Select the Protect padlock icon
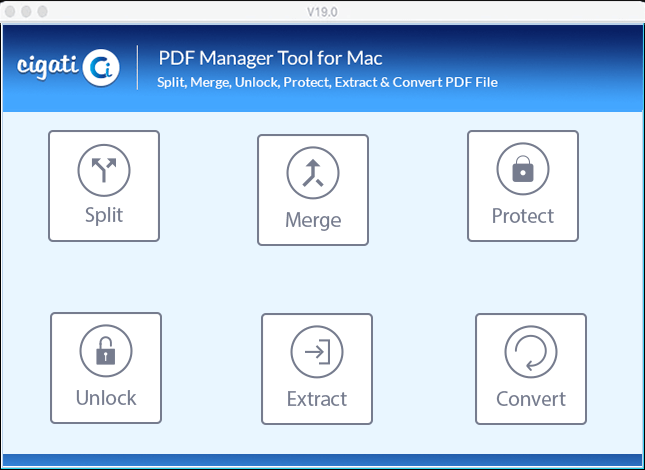This screenshot has height=470, width=645. coord(523,169)
